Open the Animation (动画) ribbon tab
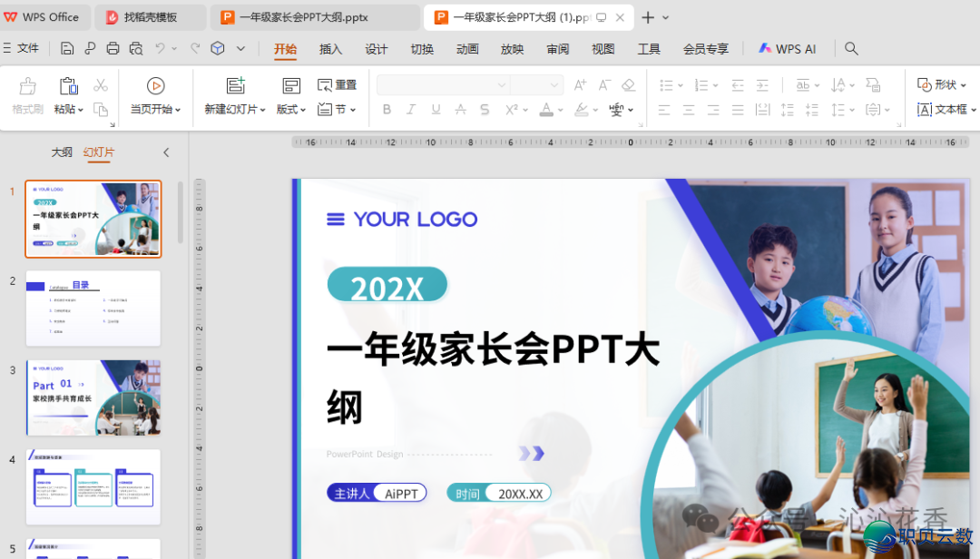The height and width of the screenshot is (559, 980). tap(467, 49)
